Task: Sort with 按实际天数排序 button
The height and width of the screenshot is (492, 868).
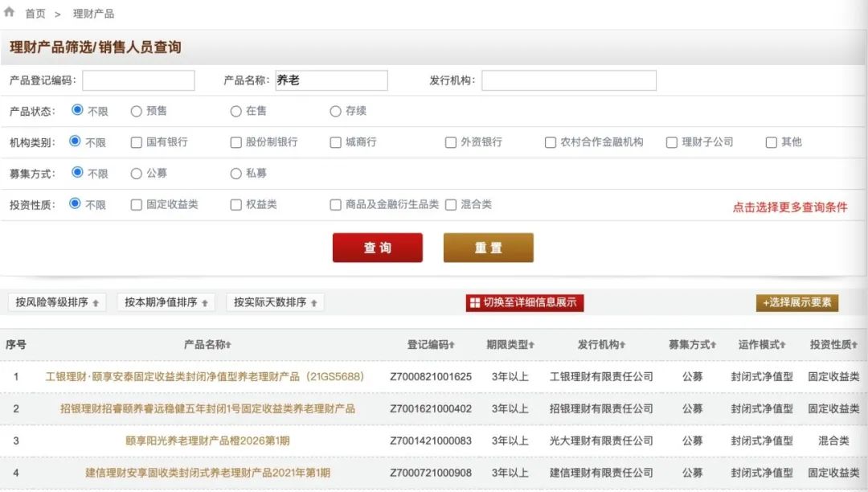Action: 275,302
